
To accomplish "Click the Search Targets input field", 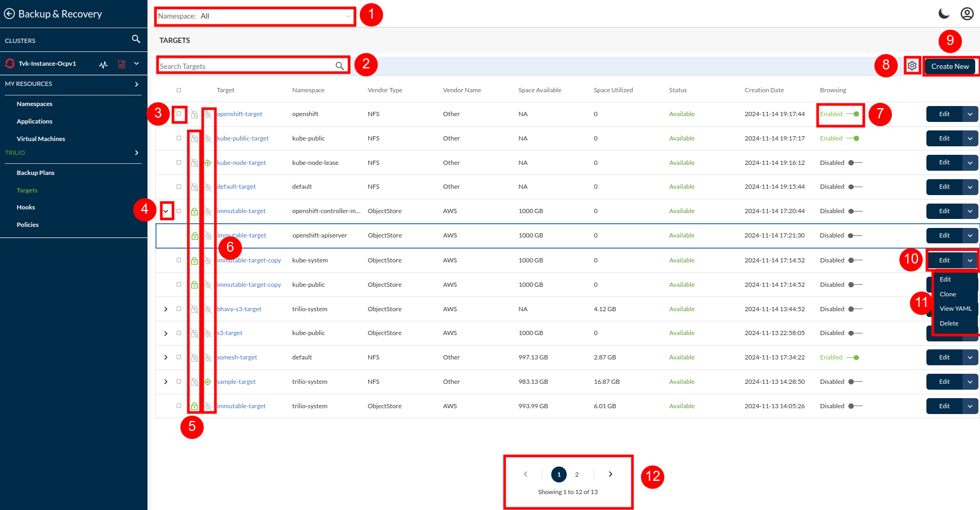I will click(x=247, y=66).
